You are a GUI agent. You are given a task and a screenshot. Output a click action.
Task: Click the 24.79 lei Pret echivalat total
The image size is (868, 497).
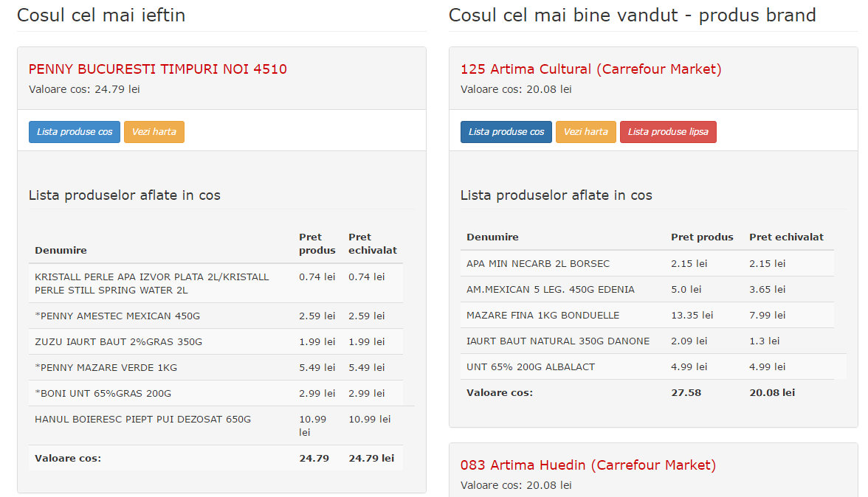click(x=371, y=459)
